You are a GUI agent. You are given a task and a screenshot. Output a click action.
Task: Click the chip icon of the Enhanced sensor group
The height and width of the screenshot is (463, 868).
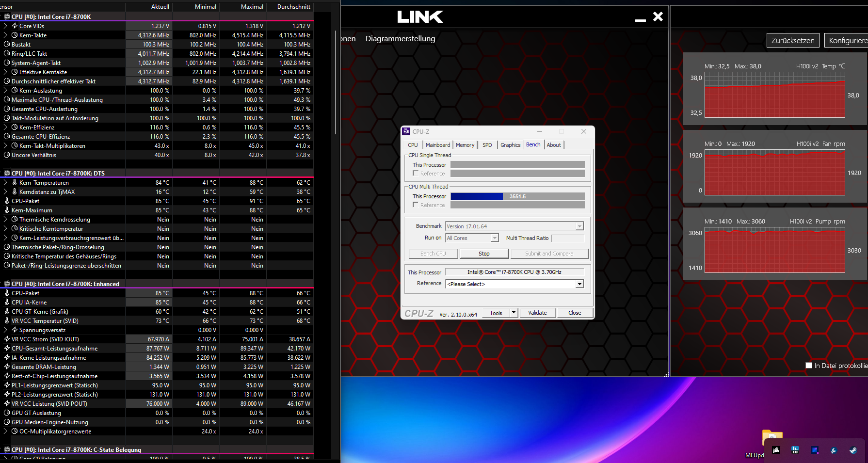pyautogui.click(x=7, y=284)
